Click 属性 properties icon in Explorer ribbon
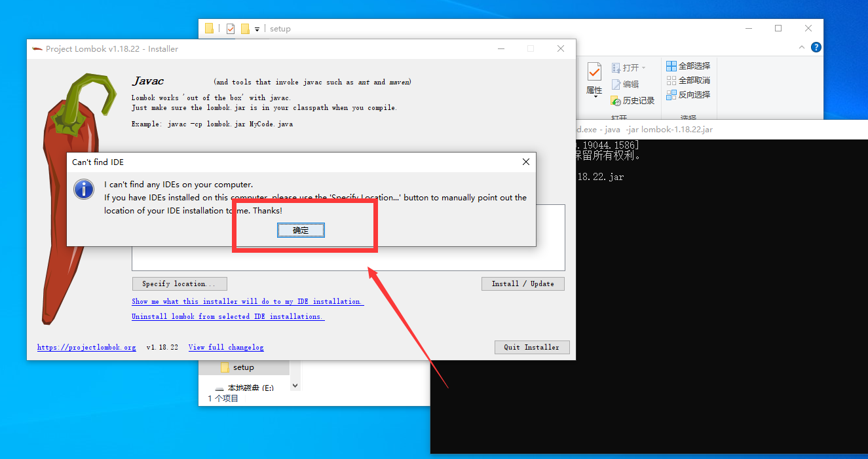This screenshot has height=459, width=868. pos(594,73)
